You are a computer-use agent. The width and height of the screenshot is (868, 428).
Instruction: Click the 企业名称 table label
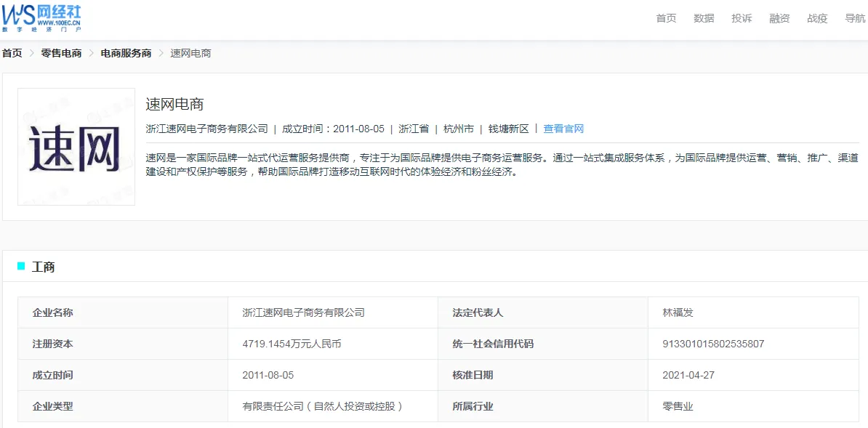click(52, 312)
